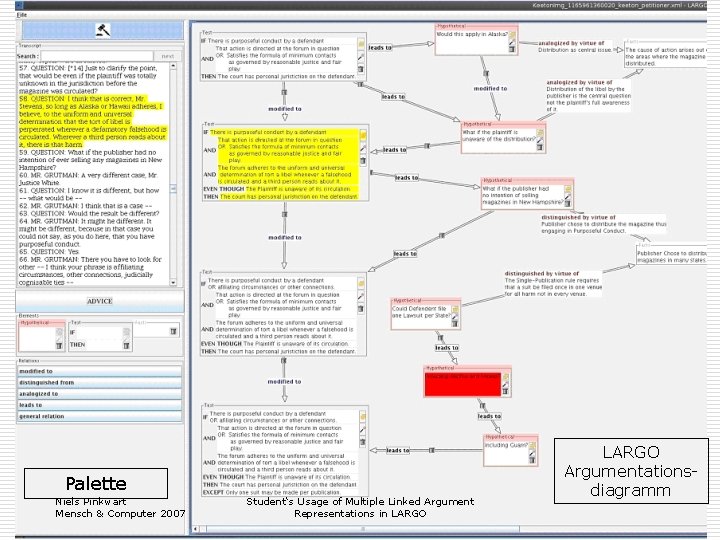
Task: Click trash icon on 'plaintiff is unaware' hypothetical
Action: click(540, 147)
